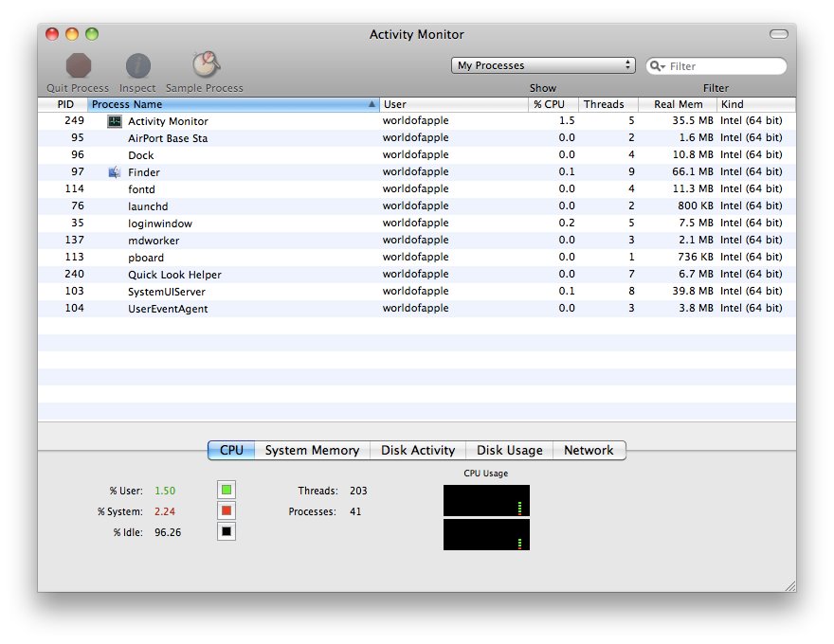Screen dimensions: 834x644
Task: Click the toolbar toggle pill button
Action: coord(778,34)
